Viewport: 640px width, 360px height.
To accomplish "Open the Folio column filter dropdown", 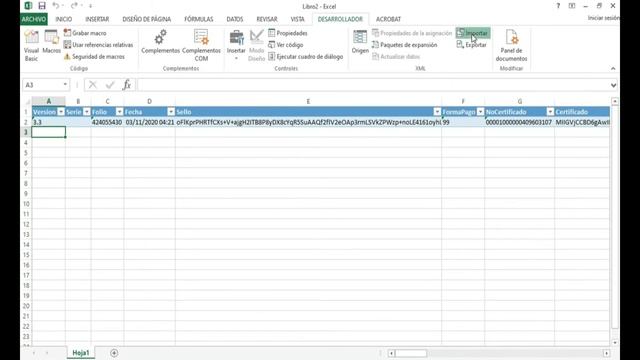I will (119, 112).
